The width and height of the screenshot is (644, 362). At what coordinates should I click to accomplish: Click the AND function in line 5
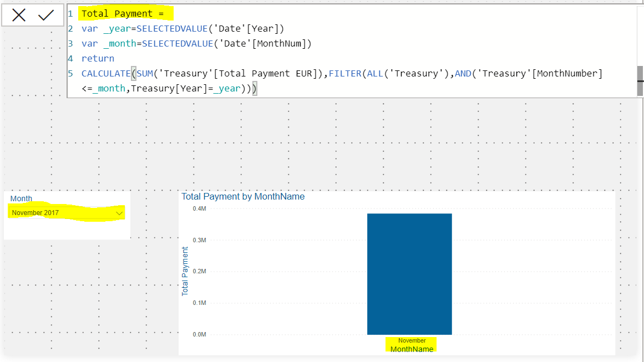point(463,74)
